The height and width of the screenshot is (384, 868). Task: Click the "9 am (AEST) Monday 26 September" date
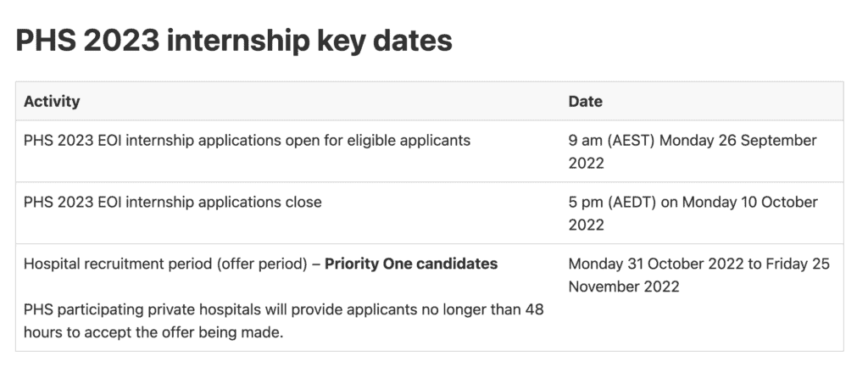(692, 141)
